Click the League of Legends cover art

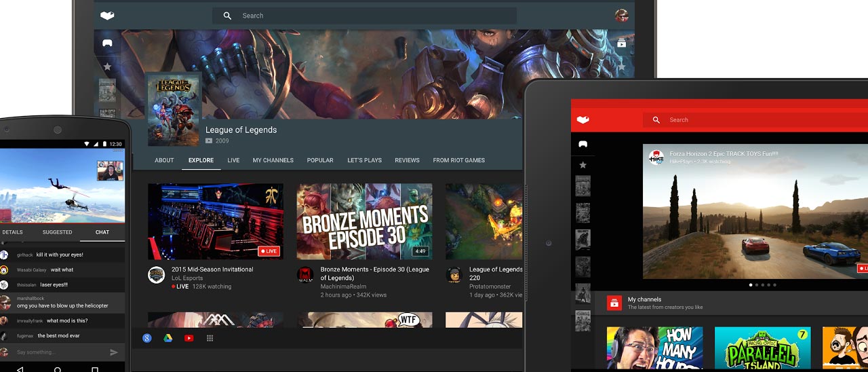tap(174, 109)
